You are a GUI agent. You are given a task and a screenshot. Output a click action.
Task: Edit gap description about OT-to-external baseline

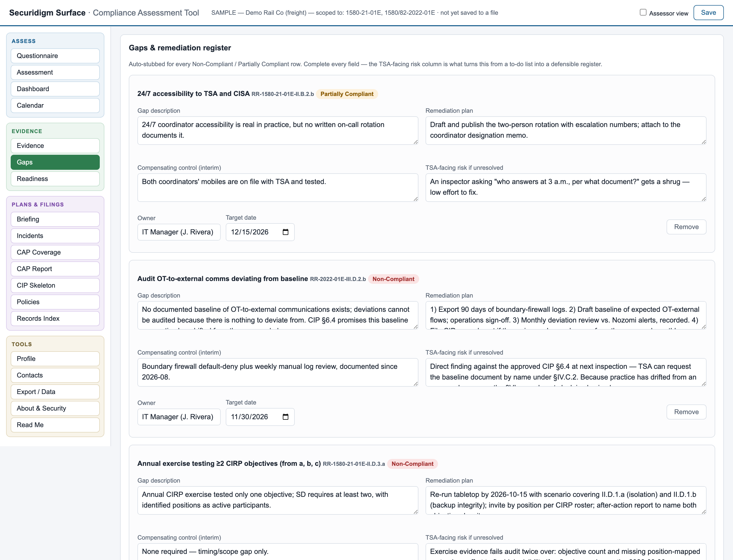pyautogui.click(x=278, y=315)
